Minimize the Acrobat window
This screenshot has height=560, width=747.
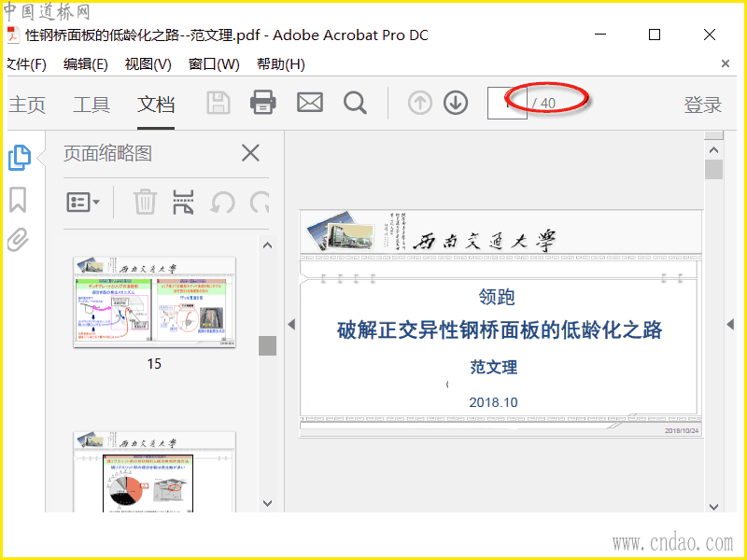(600, 35)
